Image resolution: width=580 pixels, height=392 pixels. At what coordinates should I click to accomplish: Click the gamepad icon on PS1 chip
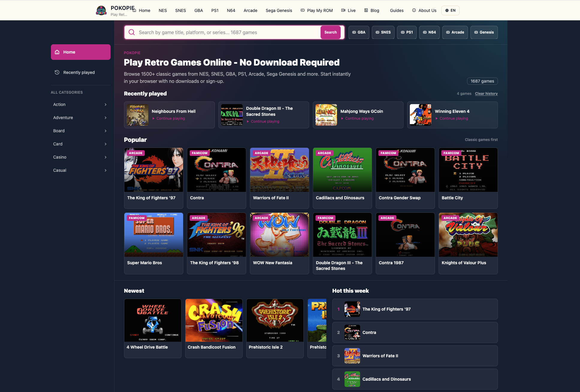click(403, 32)
